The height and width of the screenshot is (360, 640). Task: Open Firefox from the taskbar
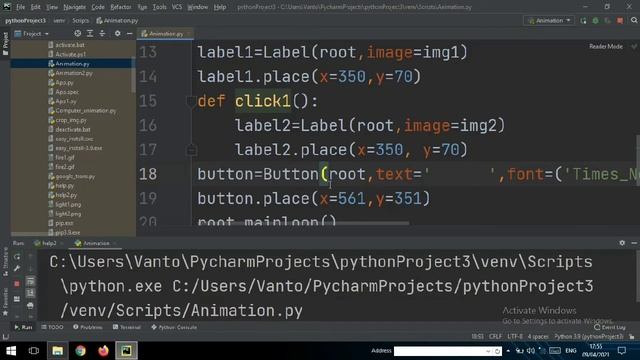pos(103,351)
